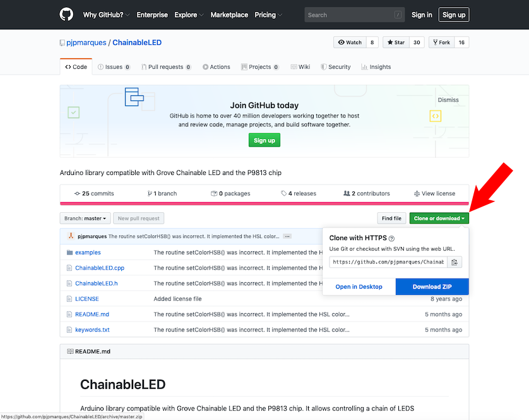Fork the ChainableLED repository
Viewport: 529px width, 420px height.
[441, 42]
